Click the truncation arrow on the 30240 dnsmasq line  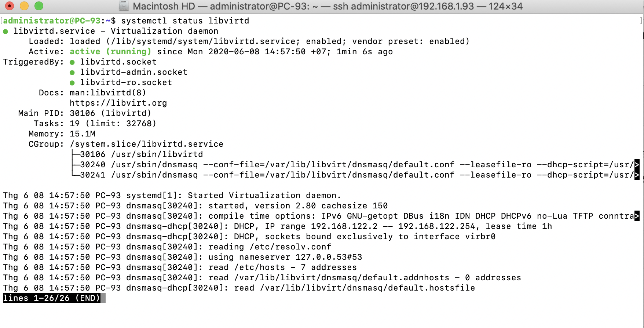[x=637, y=165]
